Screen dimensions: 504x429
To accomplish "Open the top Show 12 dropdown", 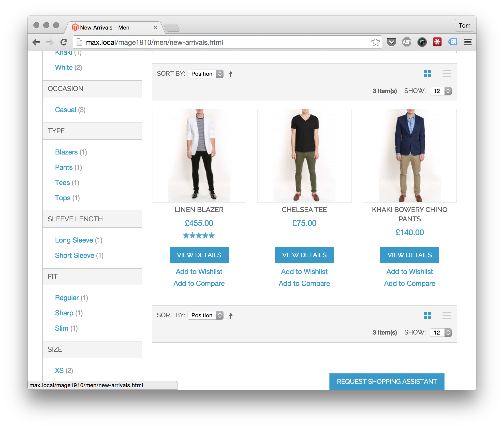I will (x=441, y=91).
